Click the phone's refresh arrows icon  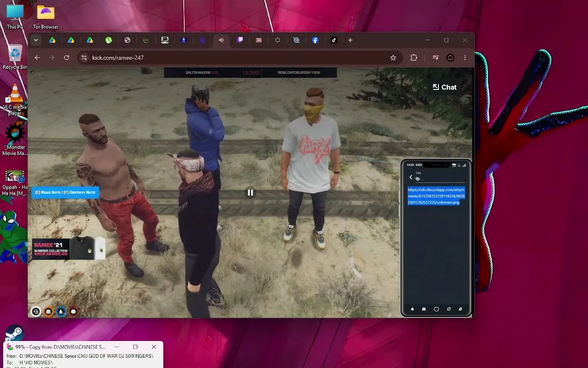tap(449, 309)
